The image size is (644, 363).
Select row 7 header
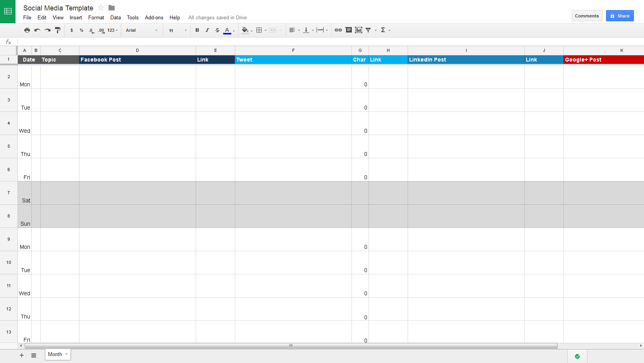pyautogui.click(x=9, y=193)
